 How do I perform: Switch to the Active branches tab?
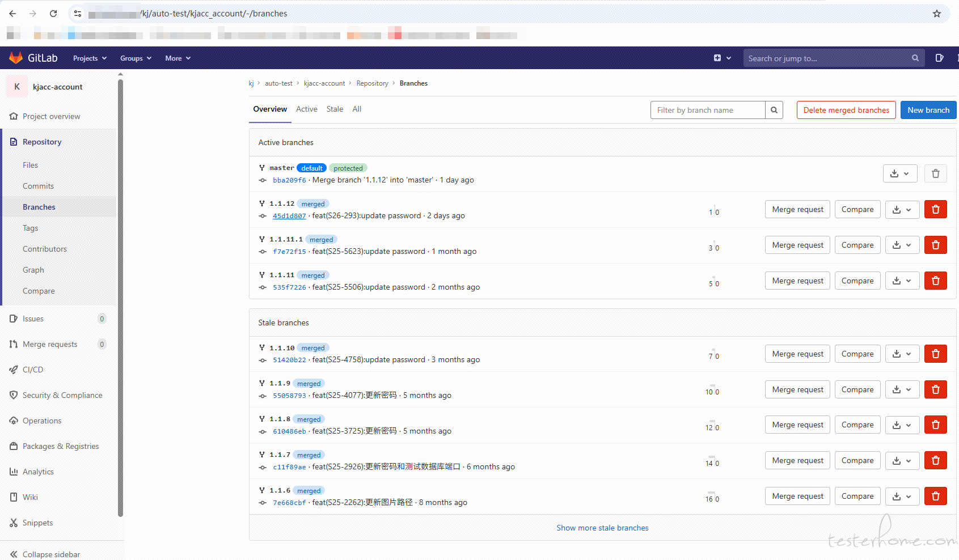point(306,109)
